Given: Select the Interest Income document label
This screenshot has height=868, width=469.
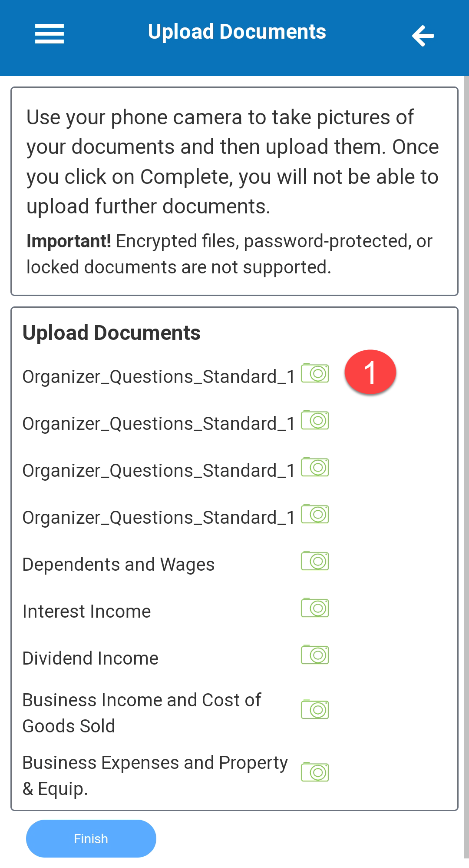Looking at the screenshot, I should pos(87,612).
